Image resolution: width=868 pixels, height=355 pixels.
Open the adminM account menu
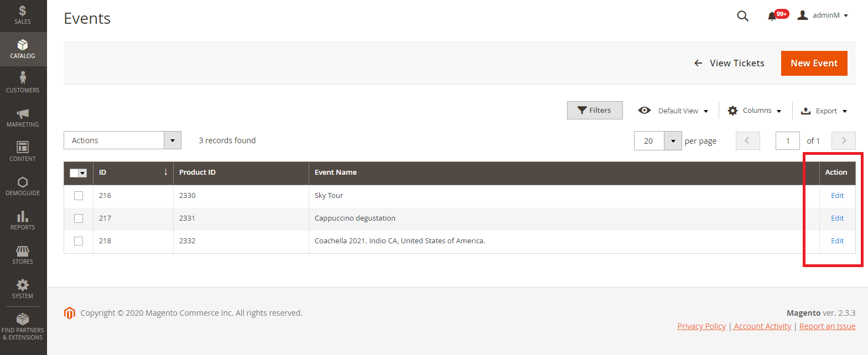(823, 15)
